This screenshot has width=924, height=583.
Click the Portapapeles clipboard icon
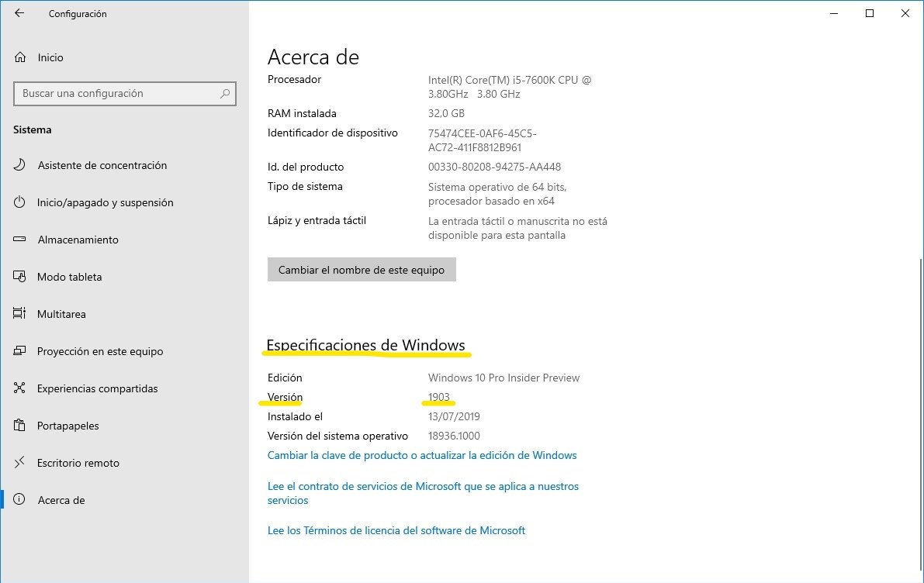[20, 426]
